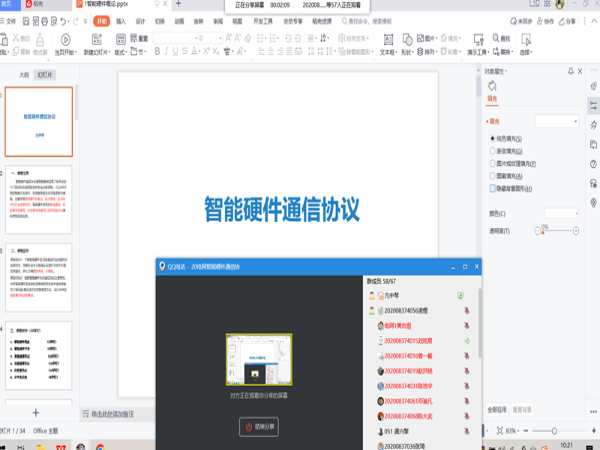Image resolution: width=600 pixels, height=450 pixels.
Task: Click the Clear Formatting eraser icon
Action: 248,38
